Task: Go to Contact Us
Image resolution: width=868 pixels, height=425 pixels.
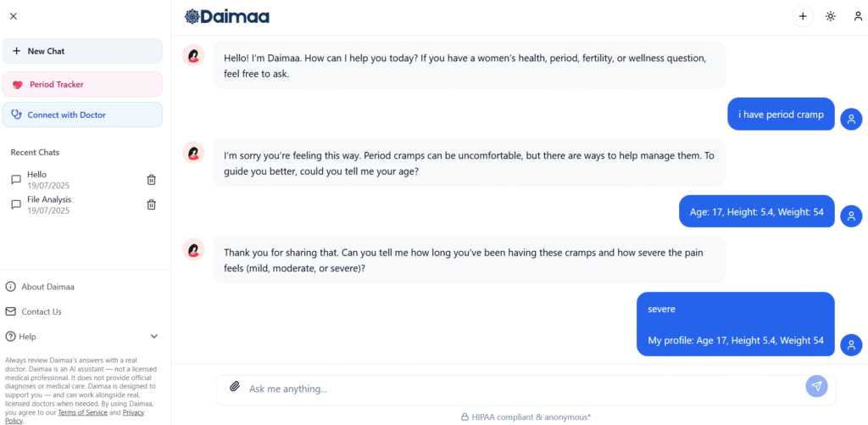Action: (x=41, y=311)
